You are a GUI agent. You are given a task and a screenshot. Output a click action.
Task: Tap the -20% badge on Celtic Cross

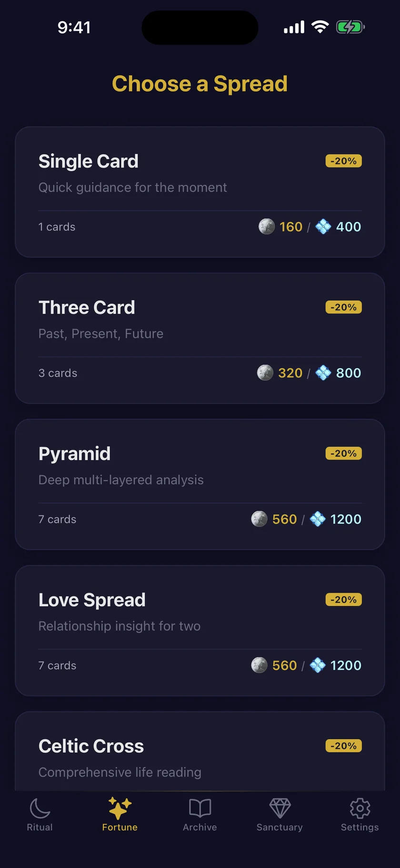click(344, 746)
